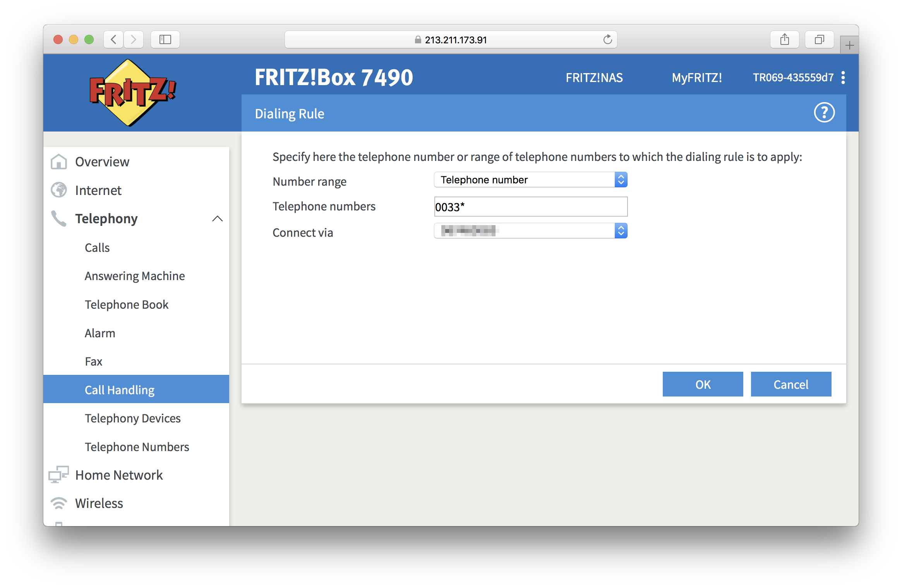The image size is (902, 588).
Task: Open the Dialing Rule help icon
Action: pyautogui.click(x=824, y=113)
